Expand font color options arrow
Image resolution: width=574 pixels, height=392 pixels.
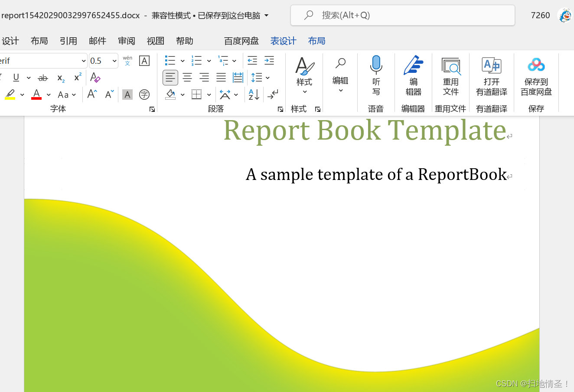coord(49,95)
